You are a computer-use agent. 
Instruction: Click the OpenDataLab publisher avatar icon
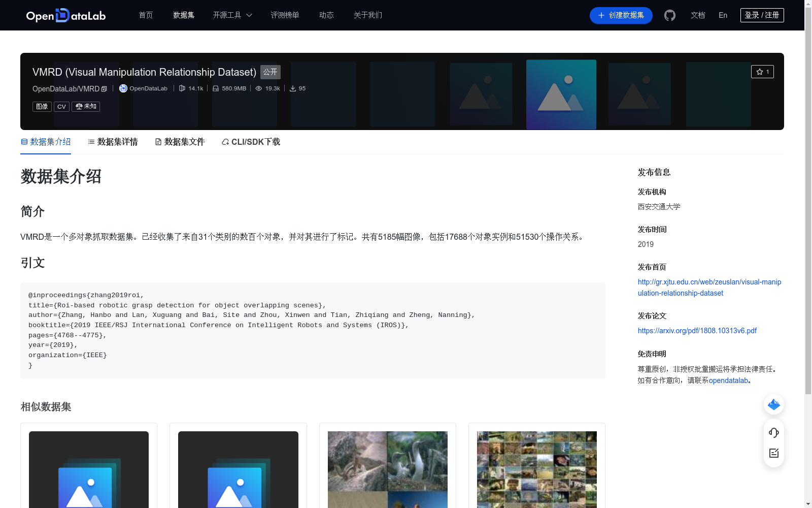[x=123, y=88]
